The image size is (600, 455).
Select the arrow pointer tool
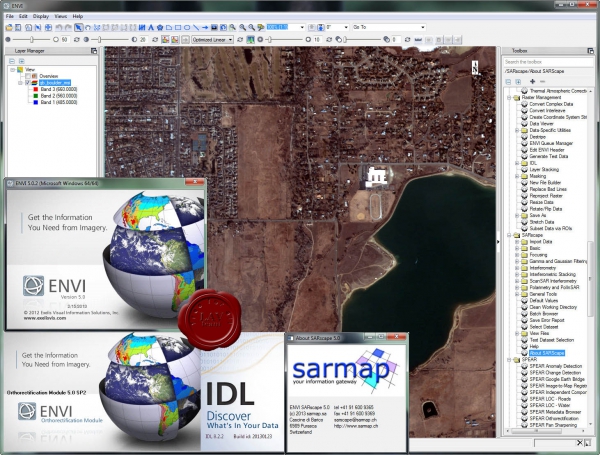pos(78,27)
